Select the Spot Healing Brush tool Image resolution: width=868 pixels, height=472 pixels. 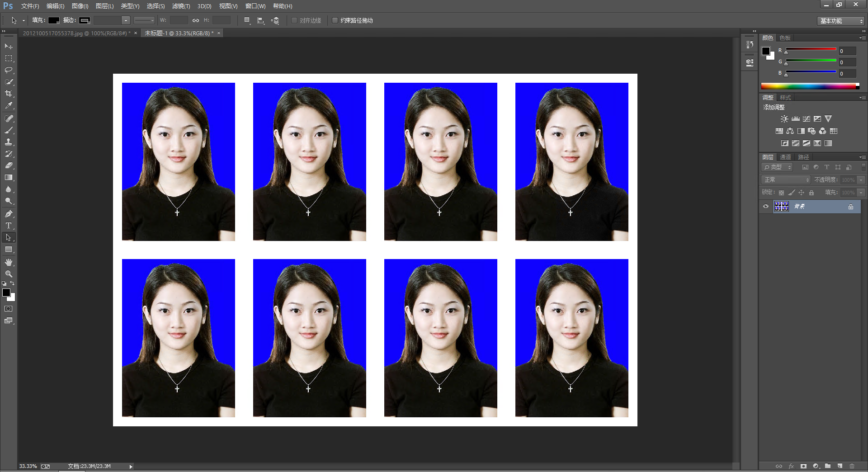pos(9,118)
